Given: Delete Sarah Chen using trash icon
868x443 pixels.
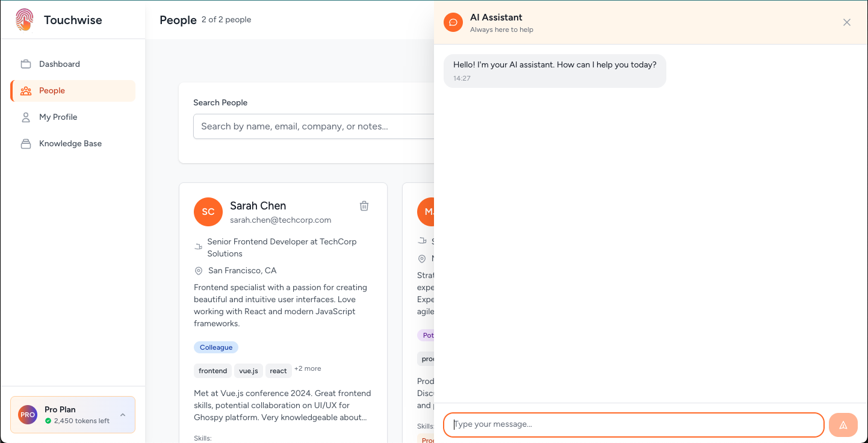Looking at the screenshot, I should click(x=364, y=206).
